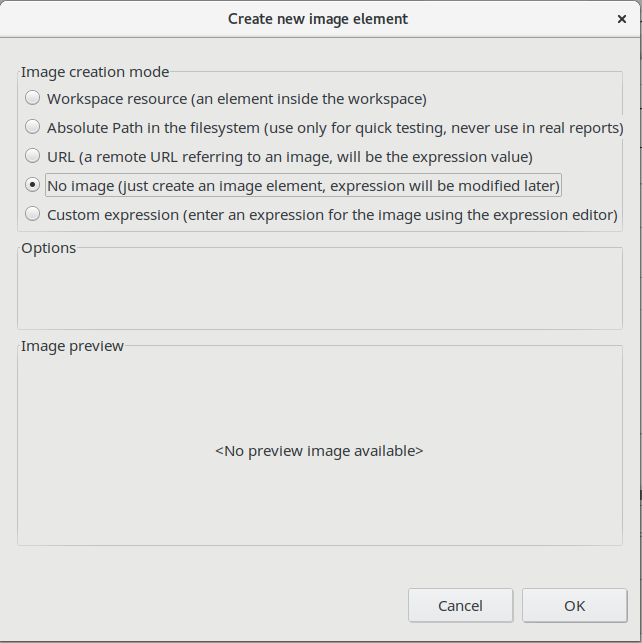
Task: Choose Absolute Path in the filesystem option
Action: [33, 127]
